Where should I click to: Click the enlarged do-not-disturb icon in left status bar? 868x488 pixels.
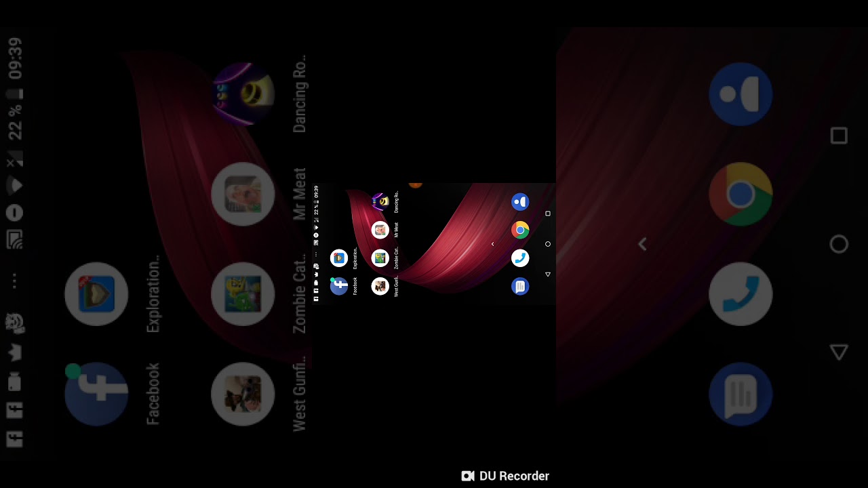coord(15,213)
